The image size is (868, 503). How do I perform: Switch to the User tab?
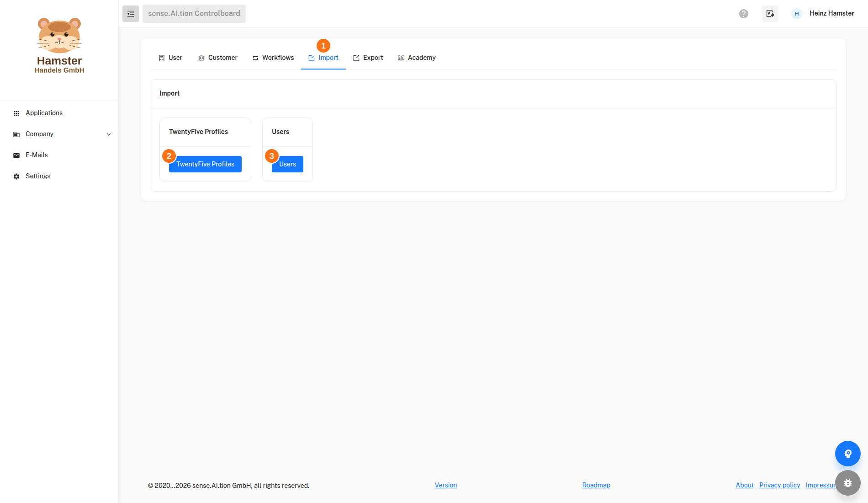[170, 58]
